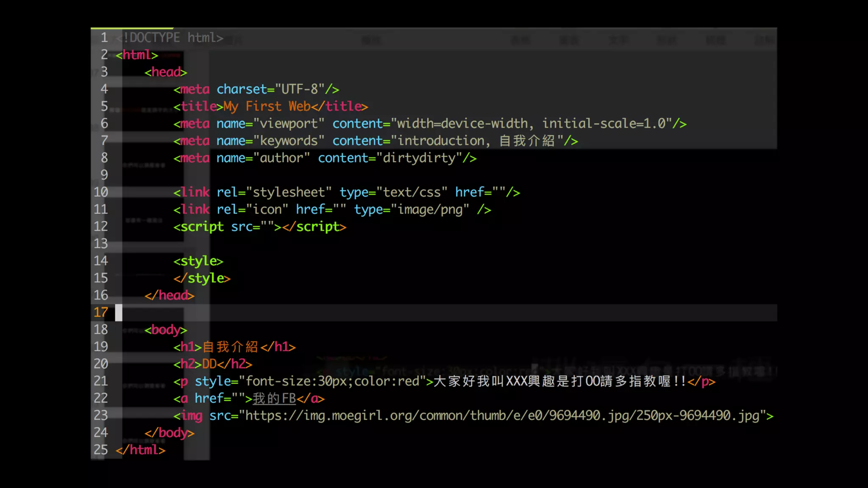868x488 pixels.
Task: Click the "stylesheet" rel value
Action: [289, 192]
